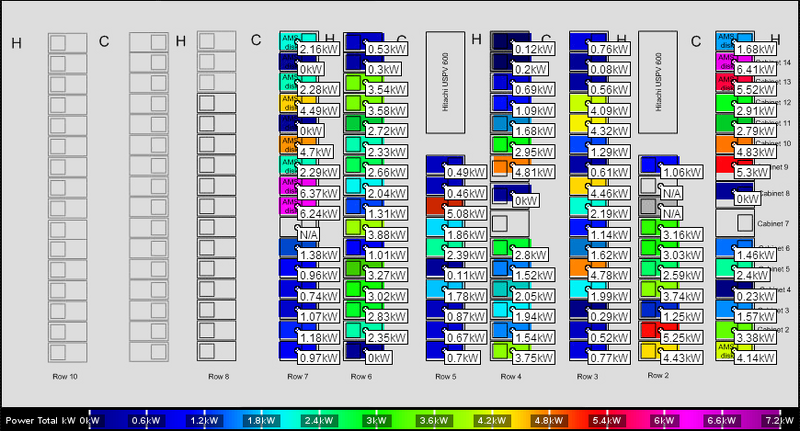Click the 2.19kW label in Row 3
Screen dimensions: 800x431
coord(609,214)
